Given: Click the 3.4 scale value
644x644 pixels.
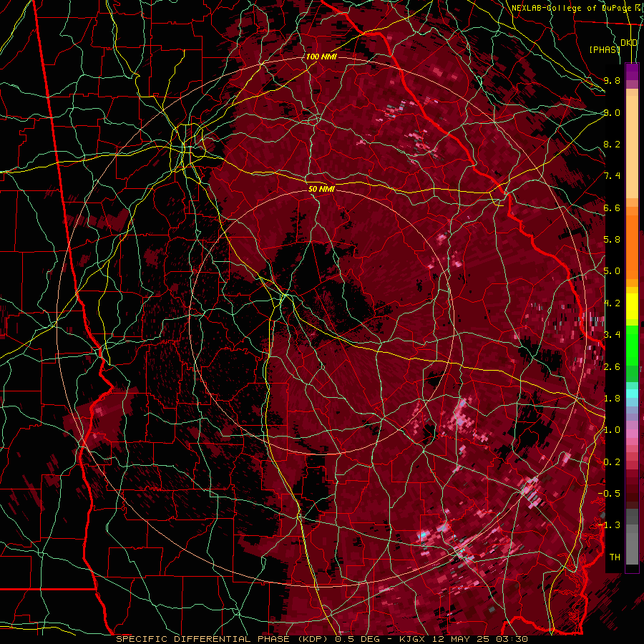Looking at the screenshot, I should (x=612, y=335).
